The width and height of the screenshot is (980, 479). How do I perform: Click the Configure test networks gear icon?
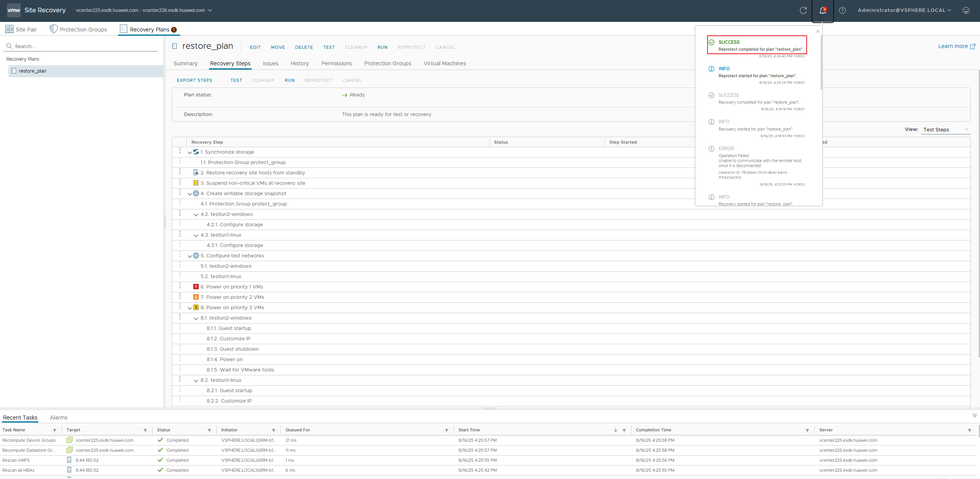pyautogui.click(x=196, y=255)
